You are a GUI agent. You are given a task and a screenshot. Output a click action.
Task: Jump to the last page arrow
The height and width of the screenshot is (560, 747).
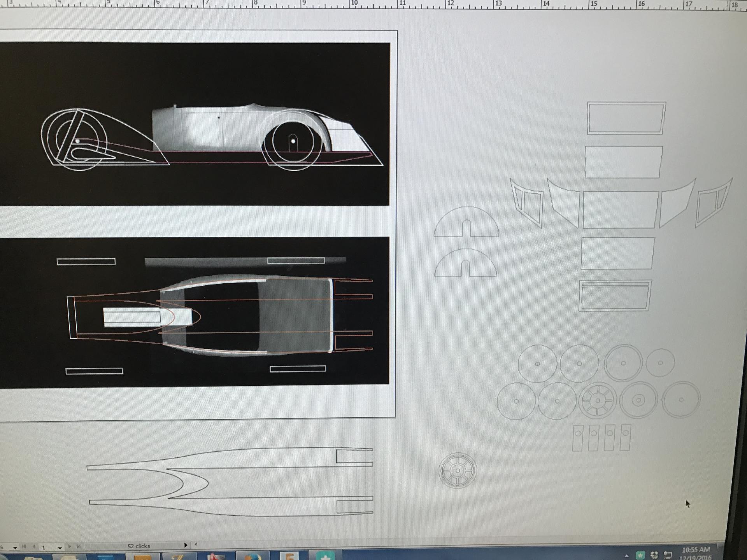pyautogui.click(x=79, y=546)
